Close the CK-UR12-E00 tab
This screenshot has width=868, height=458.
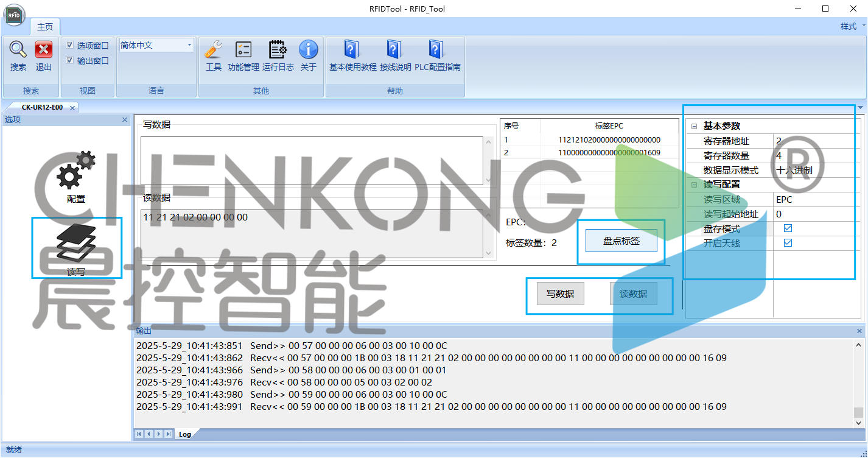pyautogui.click(x=72, y=108)
